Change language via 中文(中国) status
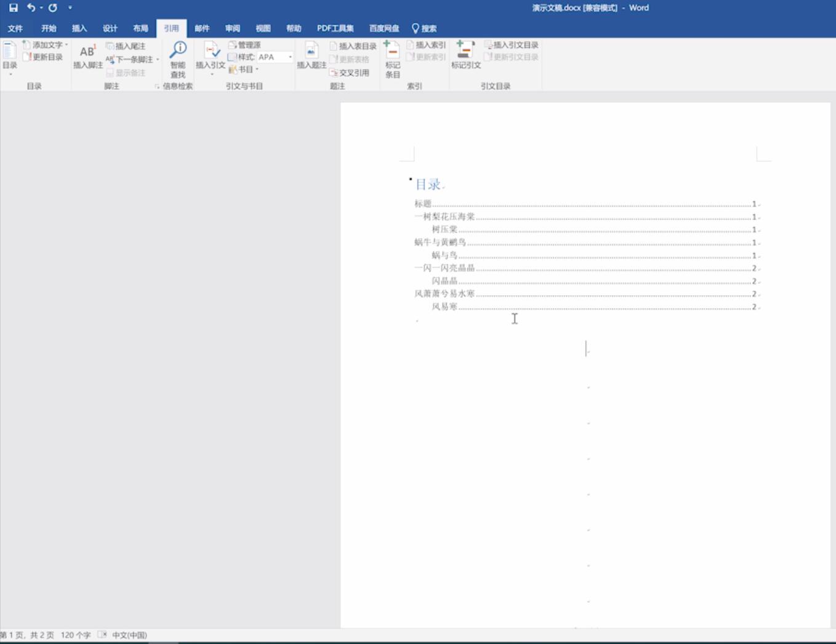836x644 pixels. [129, 635]
